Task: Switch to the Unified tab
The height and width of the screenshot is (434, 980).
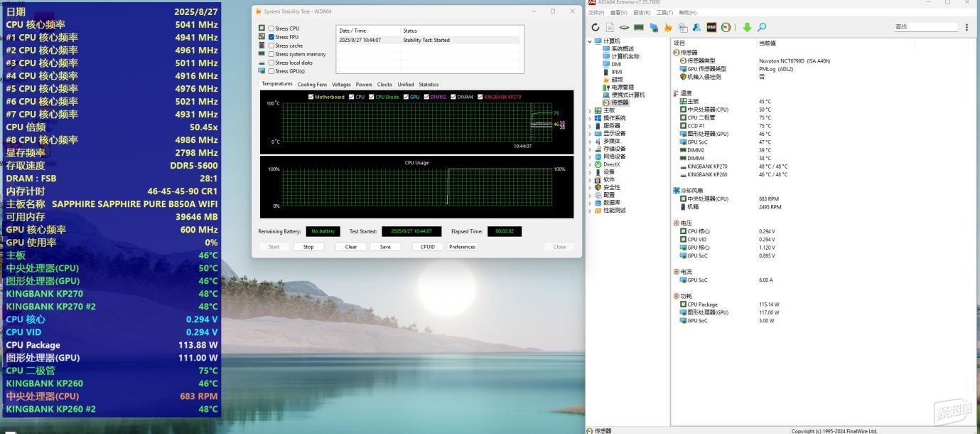Action: (406, 84)
